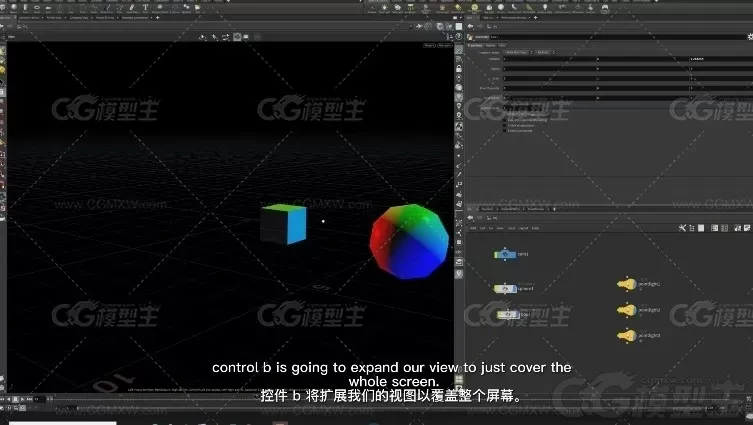Select the Spot Light shelf tool

point(397,7)
